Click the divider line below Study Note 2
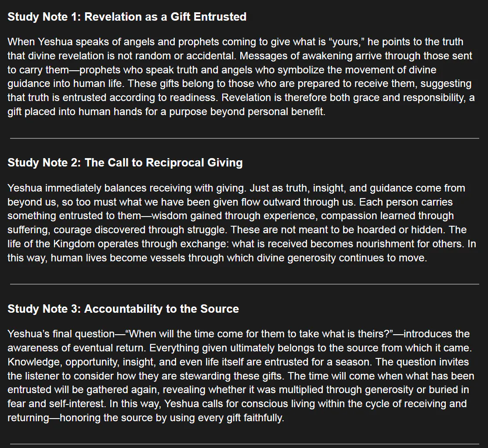Screen dimensions: 488x448 click(244, 284)
